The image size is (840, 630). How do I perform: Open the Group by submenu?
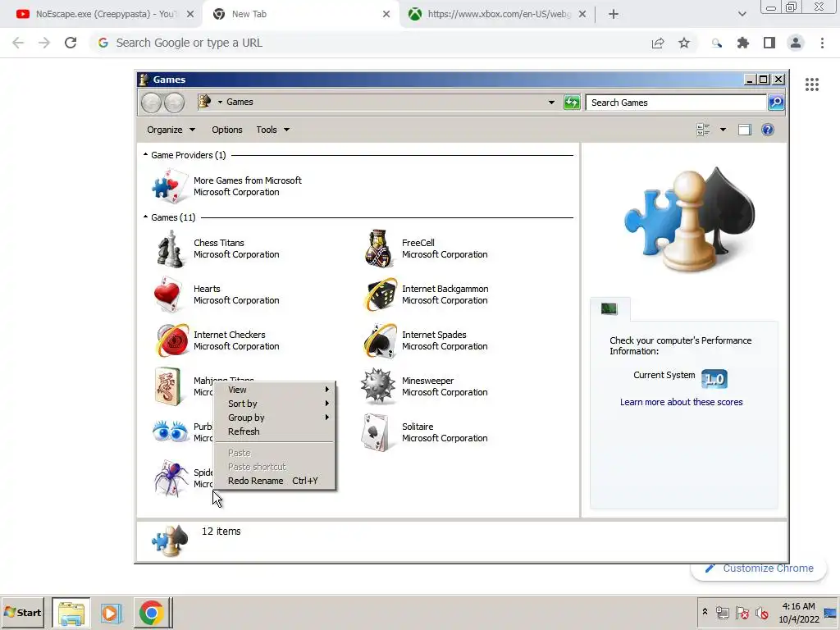coord(275,418)
